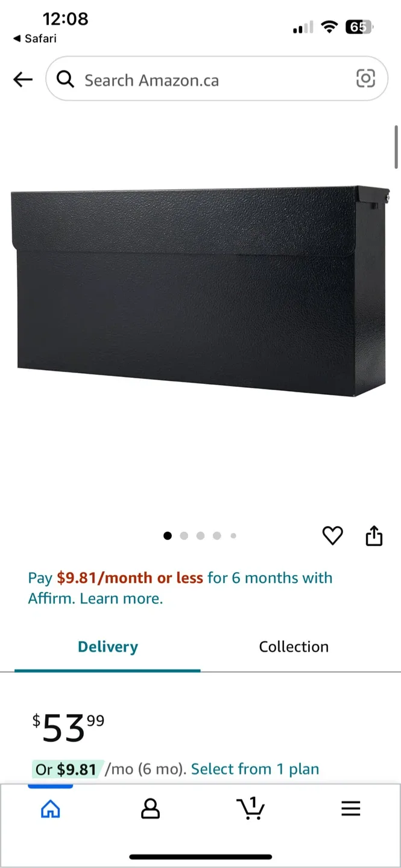
Task: Open Select from 1 plan link
Action: tap(255, 769)
